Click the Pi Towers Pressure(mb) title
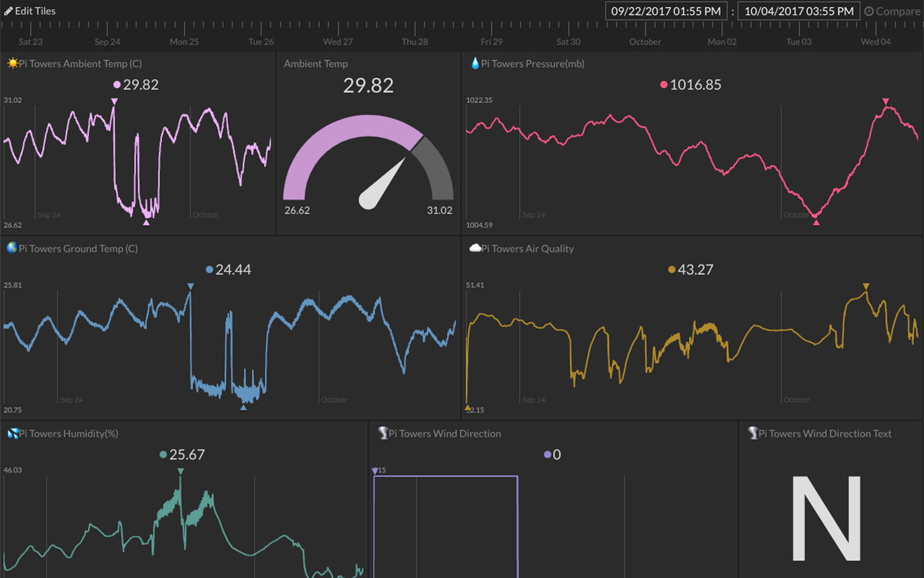 point(533,63)
